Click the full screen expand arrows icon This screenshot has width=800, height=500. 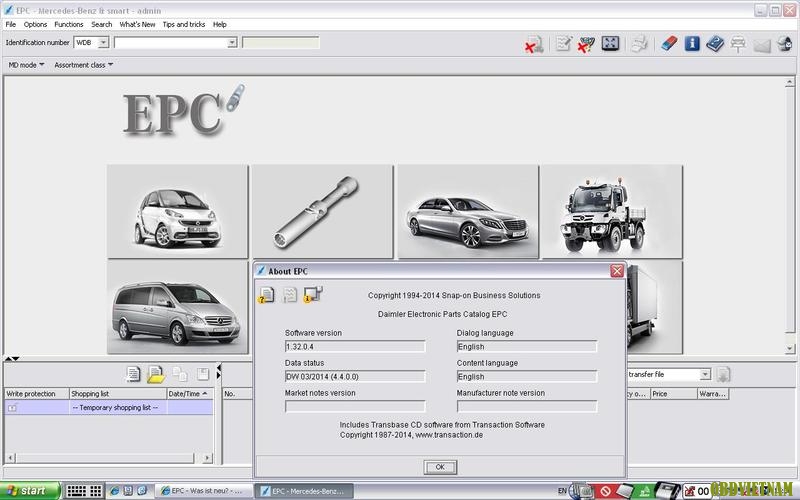click(610, 43)
